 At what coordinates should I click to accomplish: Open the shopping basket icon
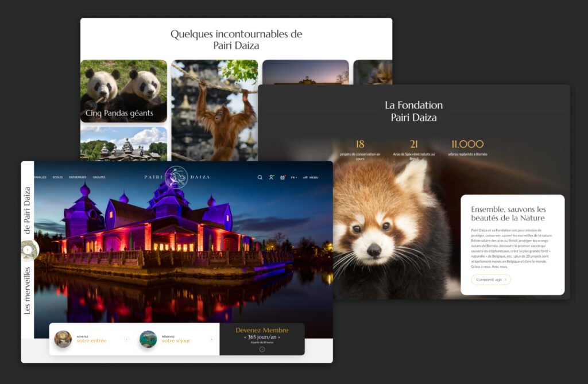point(283,177)
